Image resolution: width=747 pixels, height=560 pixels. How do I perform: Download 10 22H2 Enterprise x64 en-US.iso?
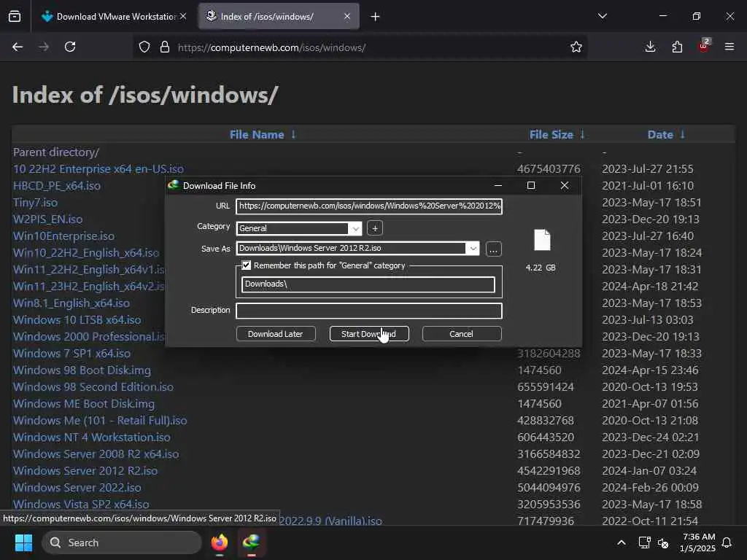(98, 169)
